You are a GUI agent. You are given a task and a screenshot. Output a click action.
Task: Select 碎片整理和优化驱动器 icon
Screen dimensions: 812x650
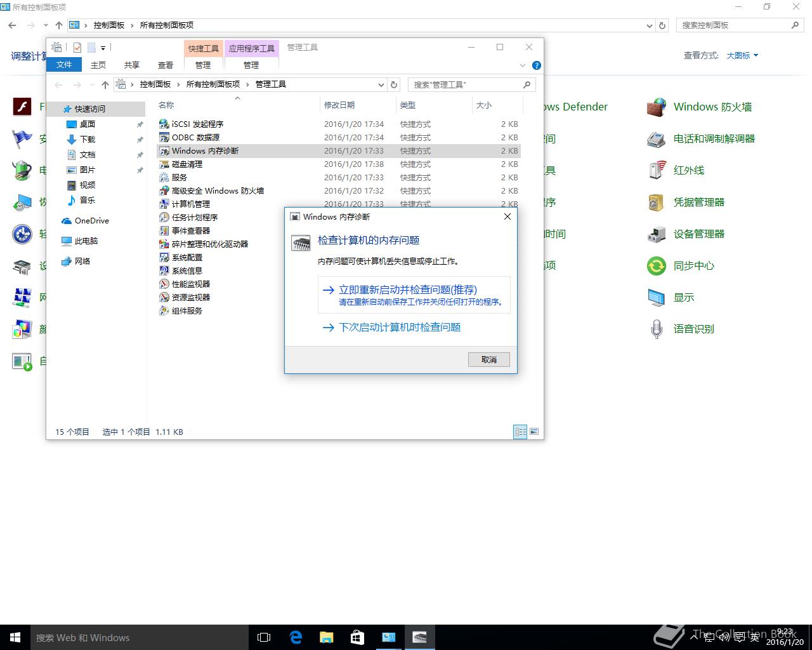[164, 244]
